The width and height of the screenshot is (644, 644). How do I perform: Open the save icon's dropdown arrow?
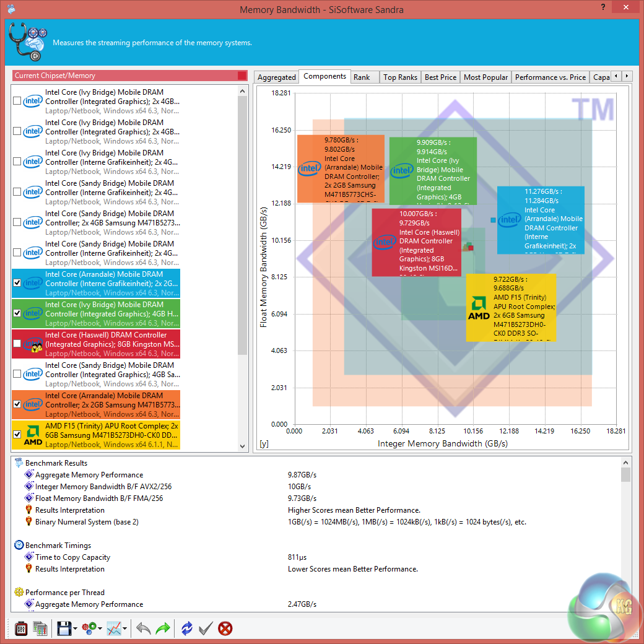point(75,629)
